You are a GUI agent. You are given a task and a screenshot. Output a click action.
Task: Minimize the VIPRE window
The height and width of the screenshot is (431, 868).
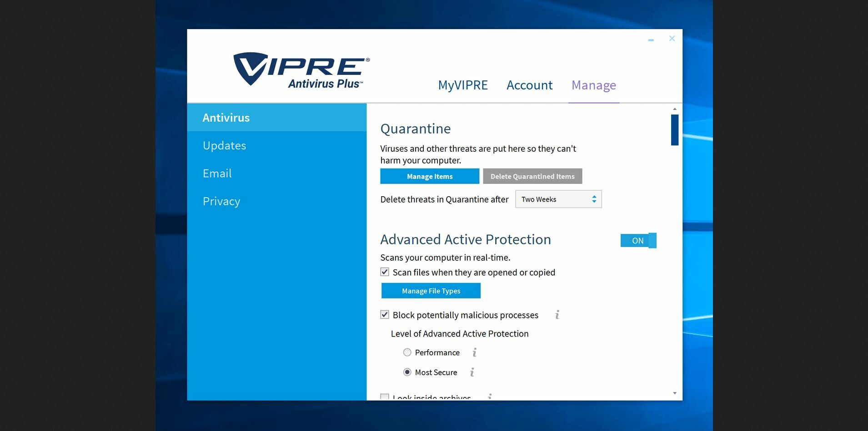[651, 40]
